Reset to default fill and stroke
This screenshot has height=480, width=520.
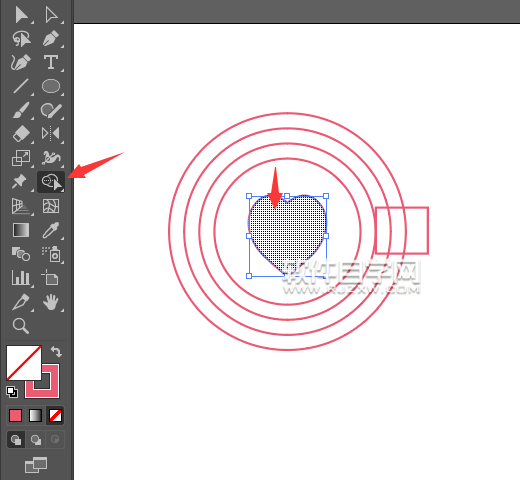12,392
